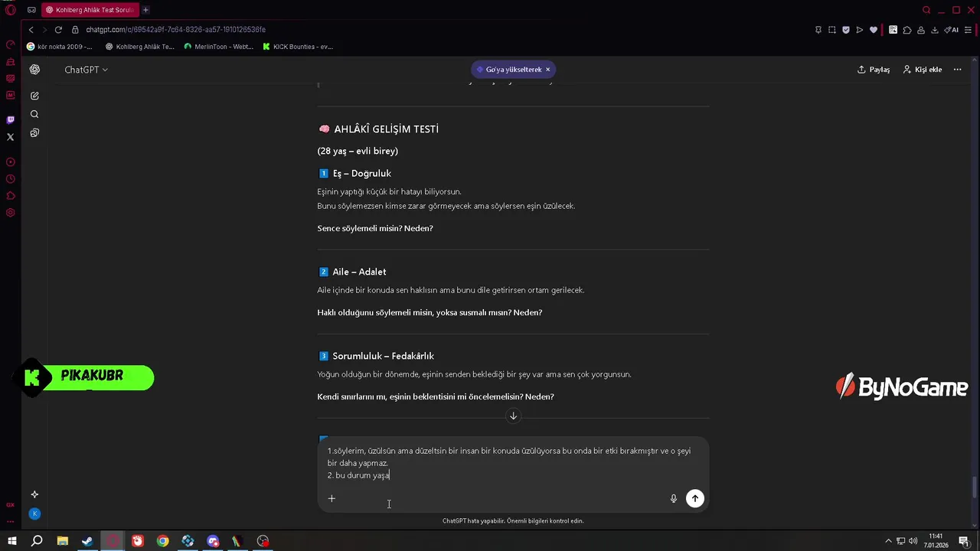
Task: Open the MerlinToon bookmark
Action: click(x=218, y=47)
